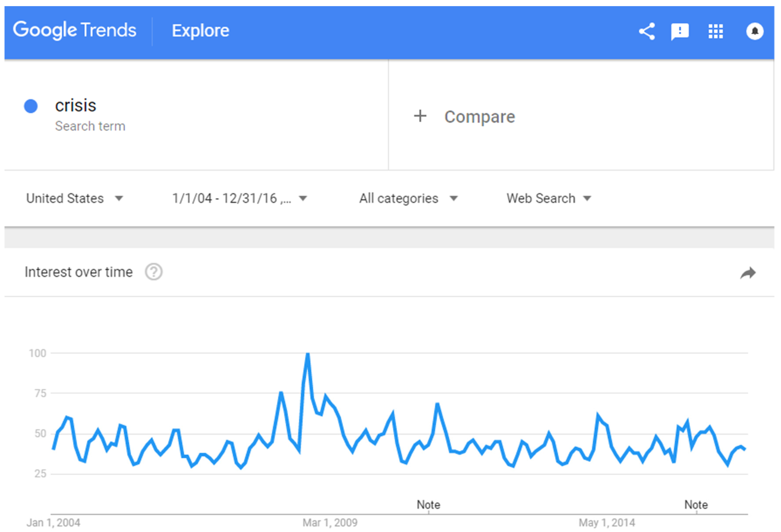Click the Interest over time help icon
The image size is (781, 532).
tap(153, 272)
